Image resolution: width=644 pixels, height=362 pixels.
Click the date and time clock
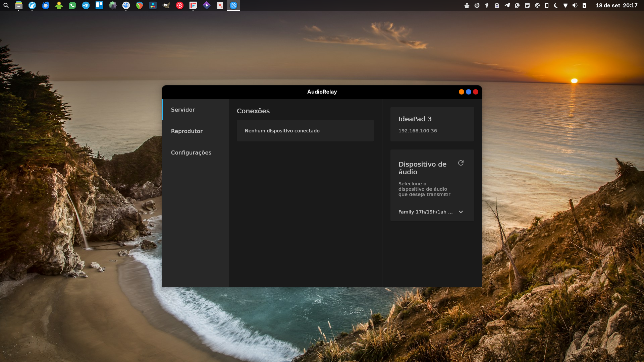point(616,5)
